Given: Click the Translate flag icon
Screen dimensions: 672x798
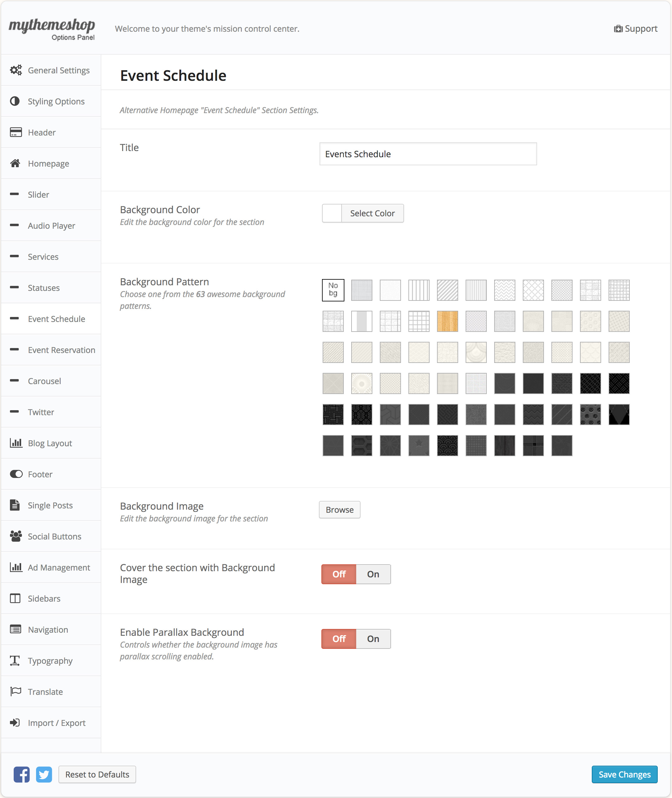Looking at the screenshot, I should [16, 691].
